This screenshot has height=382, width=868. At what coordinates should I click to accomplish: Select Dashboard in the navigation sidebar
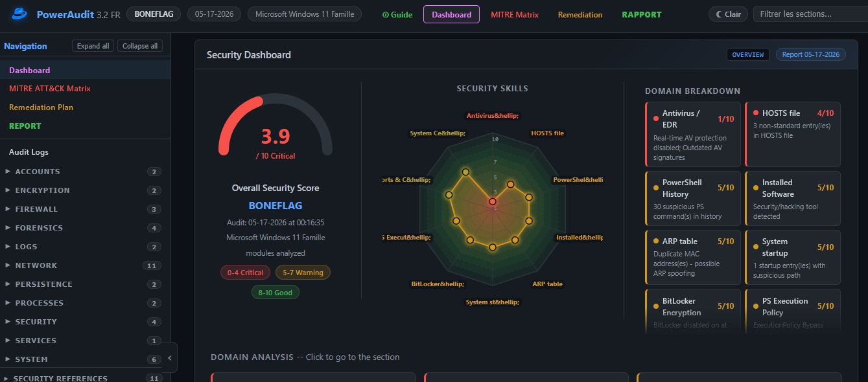(85, 70)
